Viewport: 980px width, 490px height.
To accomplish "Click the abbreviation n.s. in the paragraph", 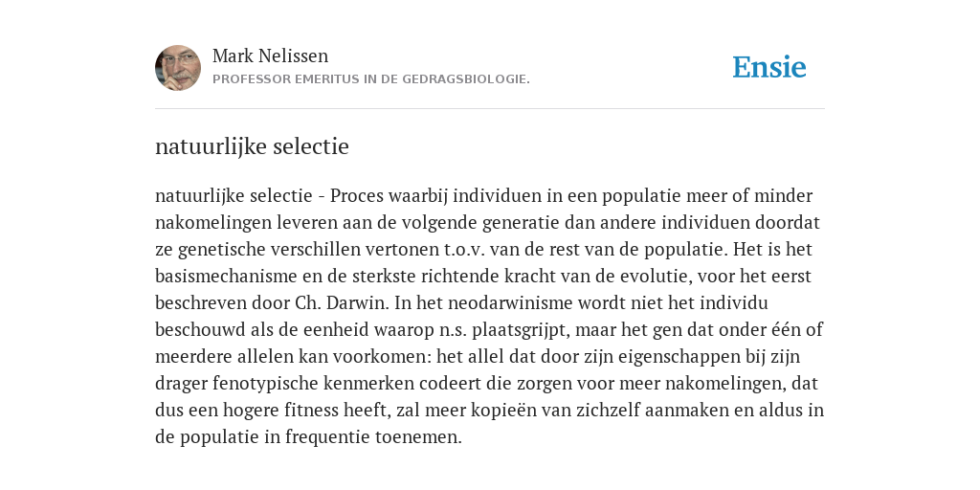I will tap(453, 330).
